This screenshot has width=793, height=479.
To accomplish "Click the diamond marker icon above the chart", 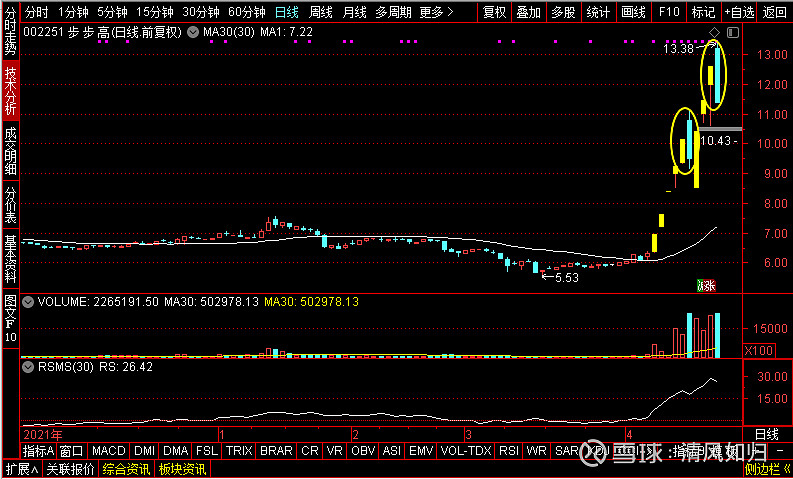I will click(x=714, y=33).
